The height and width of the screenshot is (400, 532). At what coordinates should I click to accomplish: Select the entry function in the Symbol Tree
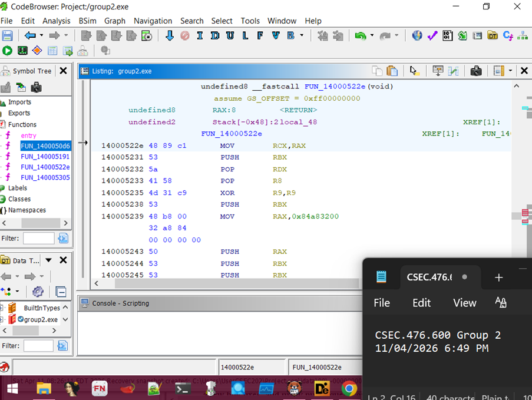pyautogui.click(x=28, y=135)
